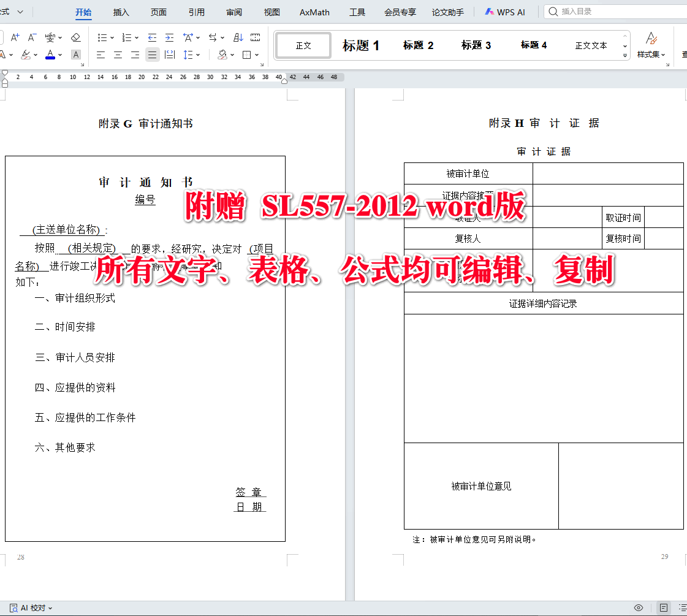
Task: Apply paragraph shading fill bucket
Action: pyautogui.click(x=222, y=55)
